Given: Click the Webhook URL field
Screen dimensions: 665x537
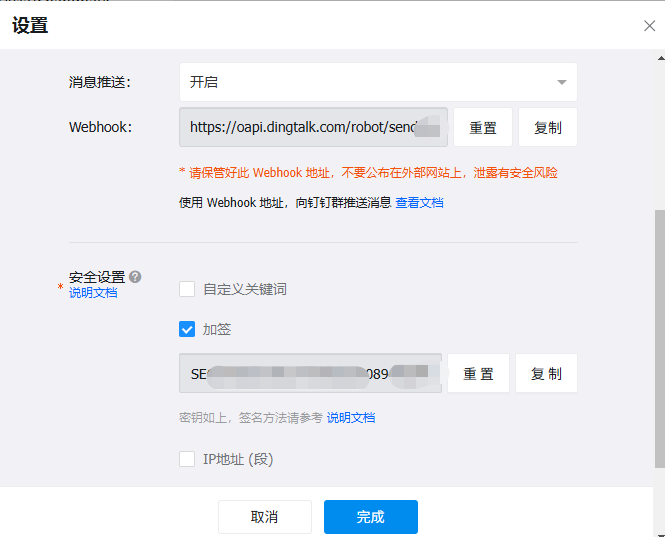Looking at the screenshot, I should click(x=312, y=128).
